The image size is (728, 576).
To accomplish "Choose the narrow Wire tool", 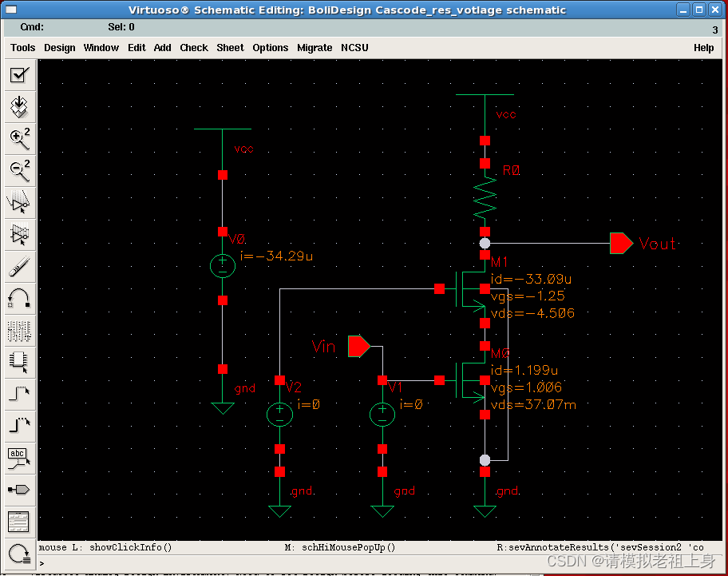I will coord(20,394).
